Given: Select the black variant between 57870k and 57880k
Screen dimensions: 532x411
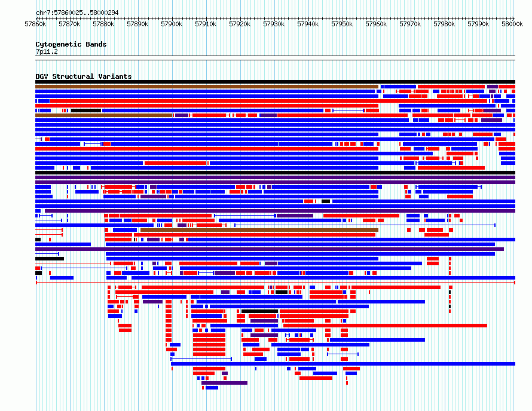Looking at the screenshot, I should coord(86,111).
